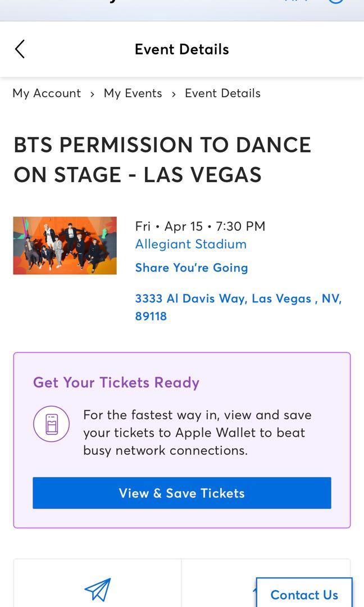Tap the Fri Apr 15 date text
The width and height of the screenshot is (364, 607).
point(200,226)
